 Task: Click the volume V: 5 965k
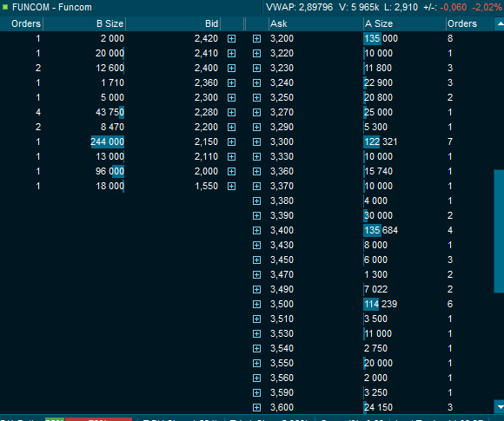[359, 7]
